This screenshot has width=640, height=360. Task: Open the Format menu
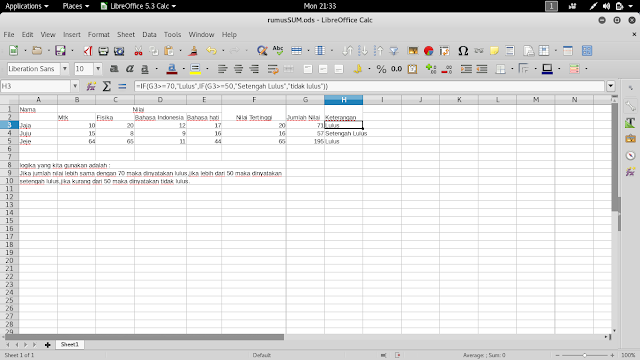[98, 35]
